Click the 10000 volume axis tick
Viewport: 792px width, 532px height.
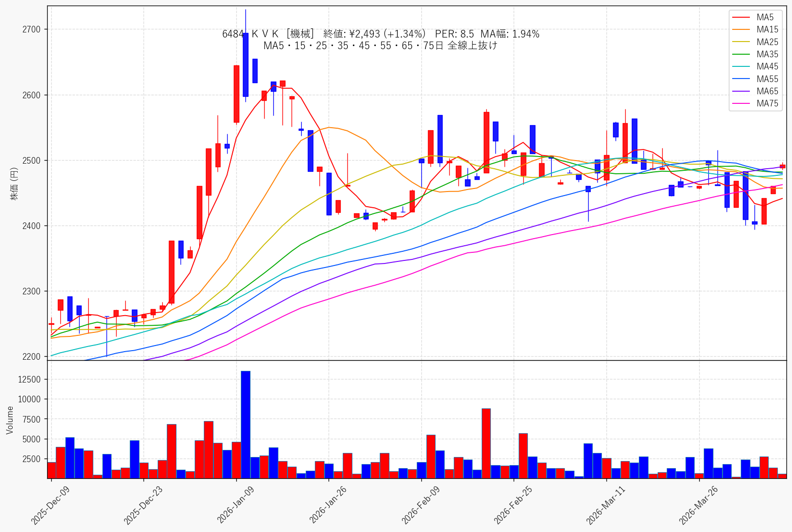pyautogui.click(x=29, y=399)
